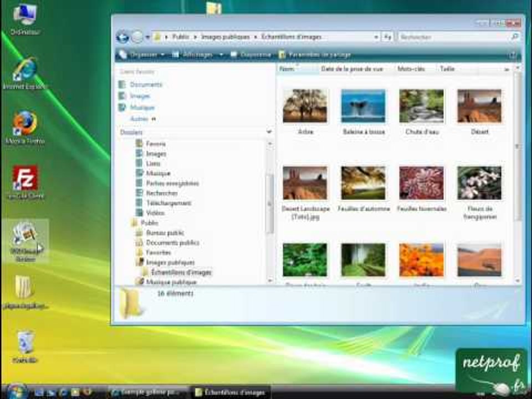Click the Explorer forward arrow button

tap(137, 37)
